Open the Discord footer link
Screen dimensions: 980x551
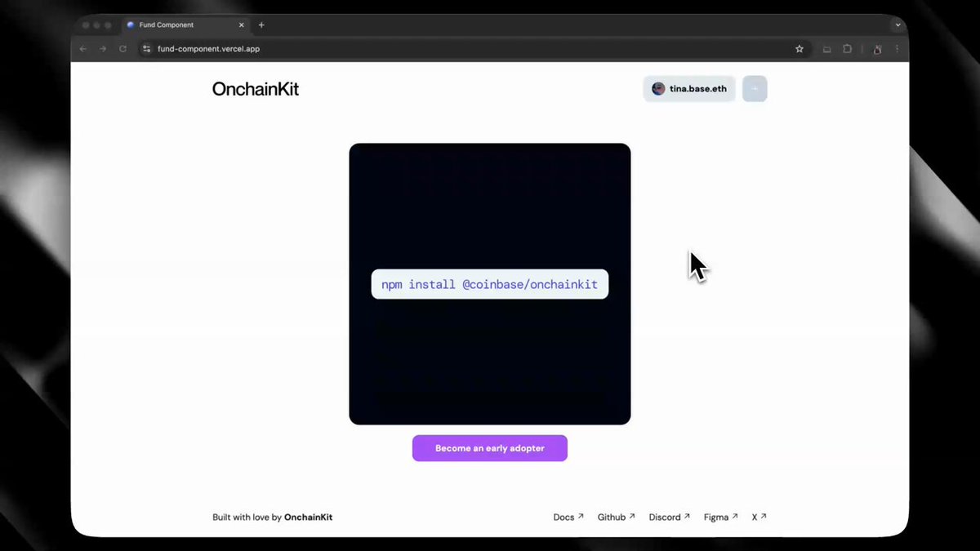(670, 518)
